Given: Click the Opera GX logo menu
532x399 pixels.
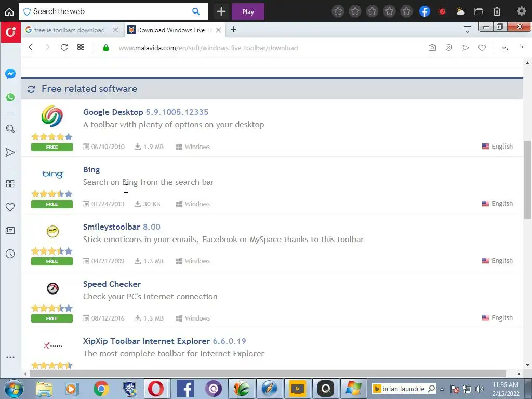Looking at the screenshot, I should 10,32.
